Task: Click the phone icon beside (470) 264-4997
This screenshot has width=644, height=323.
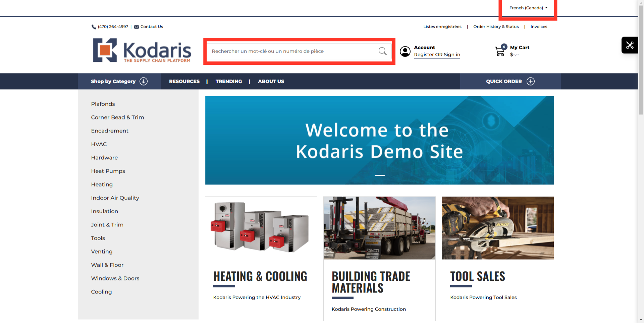Action: (x=94, y=27)
